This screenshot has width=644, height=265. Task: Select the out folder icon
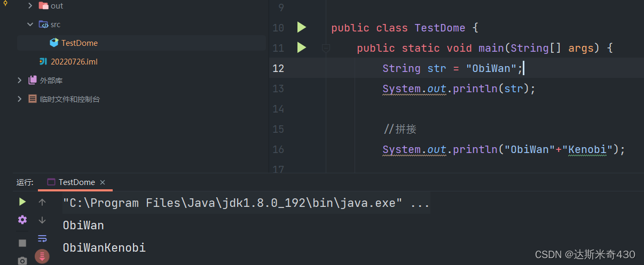click(x=43, y=5)
